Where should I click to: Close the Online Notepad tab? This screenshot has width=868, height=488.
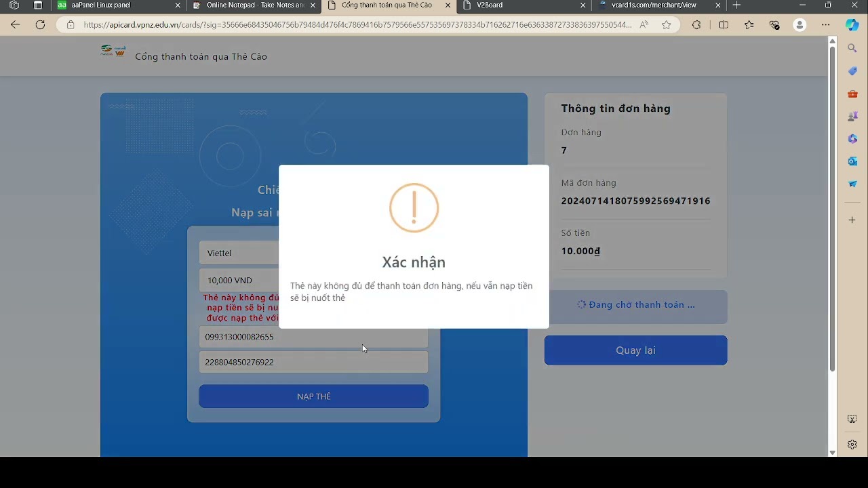coord(313,5)
